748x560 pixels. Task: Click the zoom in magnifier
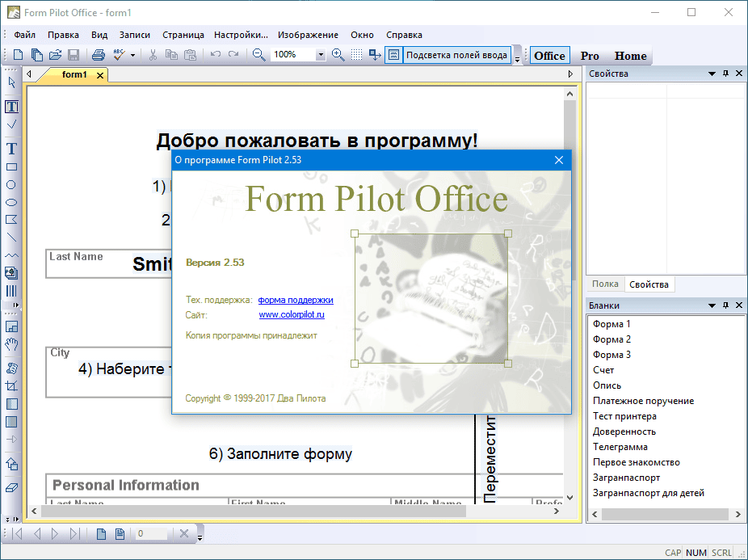(338, 55)
